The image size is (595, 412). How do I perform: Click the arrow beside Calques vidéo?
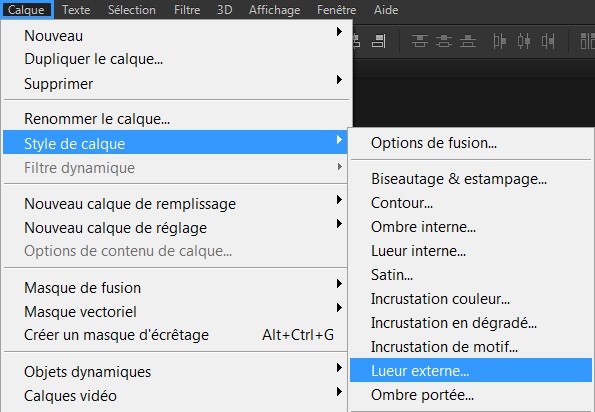coord(339,392)
